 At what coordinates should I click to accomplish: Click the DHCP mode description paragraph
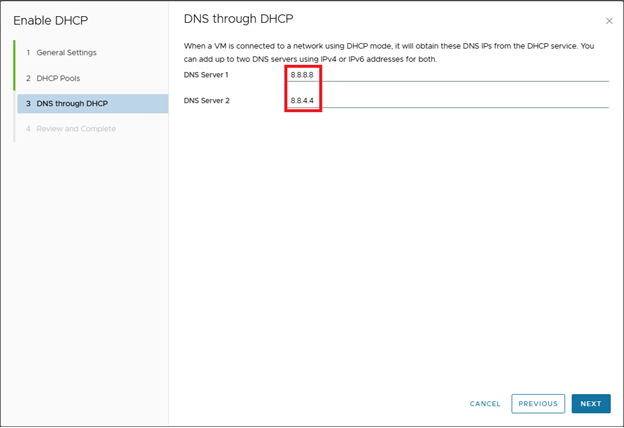(x=396, y=52)
